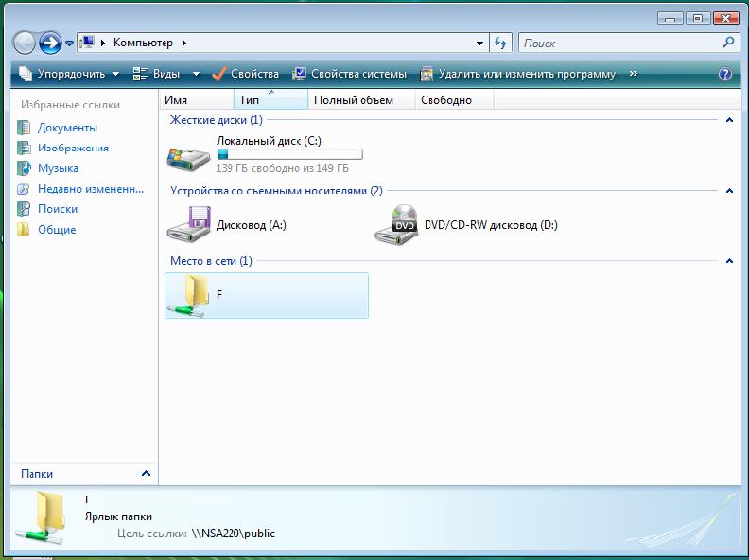Collapse the Жесткие диски group
The image size is (749, 560).
(729, 120)
